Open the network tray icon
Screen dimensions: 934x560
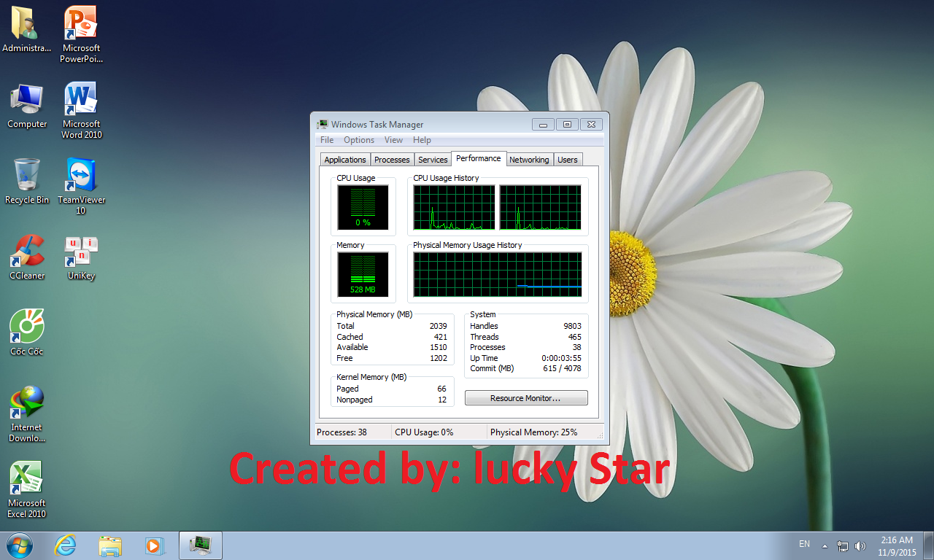pos(843,545)
